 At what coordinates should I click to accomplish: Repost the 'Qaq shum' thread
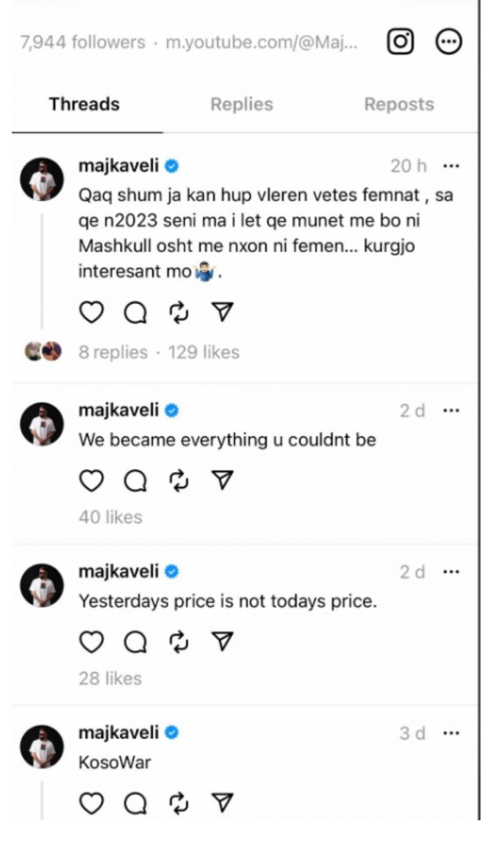[179, 312]
